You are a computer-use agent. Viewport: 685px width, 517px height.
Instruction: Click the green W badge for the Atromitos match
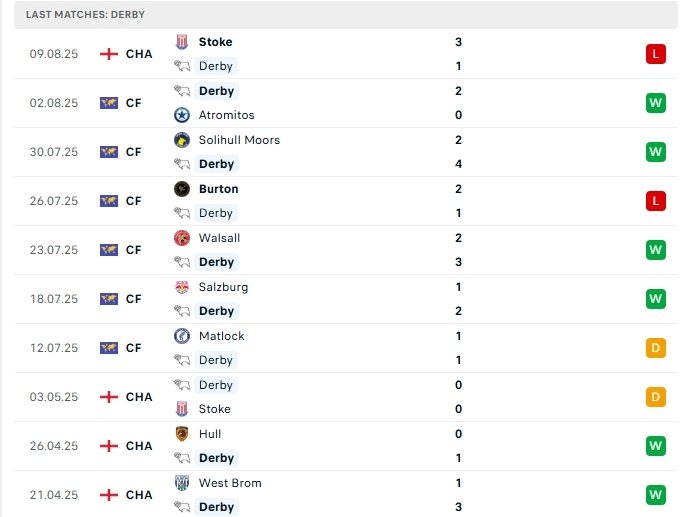point(656,103)
